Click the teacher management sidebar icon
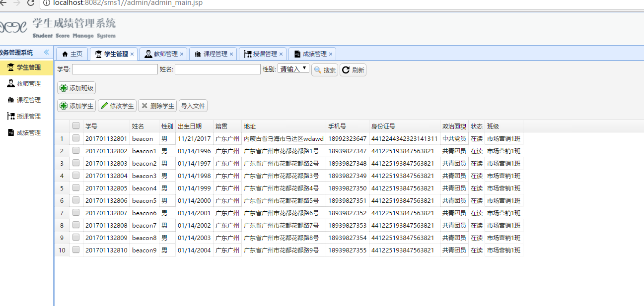The width and height of the screenshot is (644, 306). click(10, 84)
